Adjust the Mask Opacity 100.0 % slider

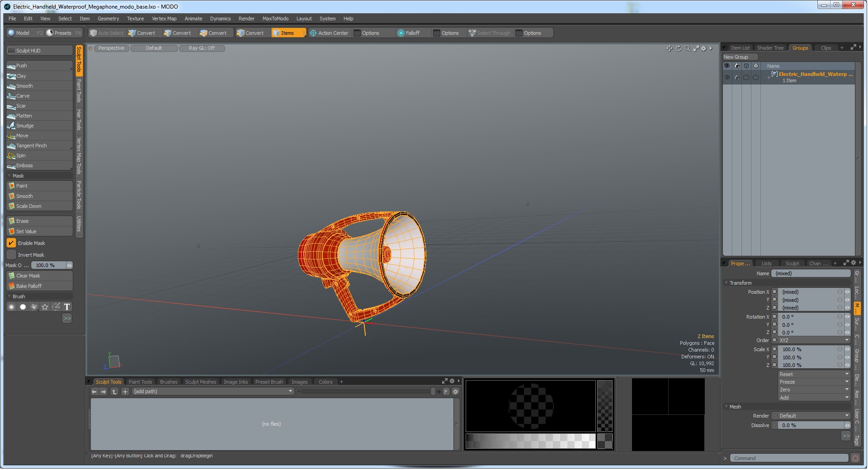tap(52, 265)
